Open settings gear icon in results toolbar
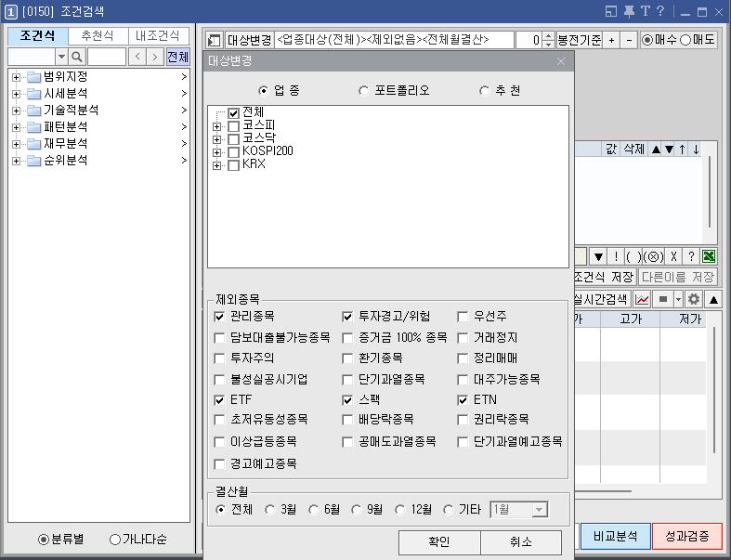This screenshot has height=560, width=731. tap(694, 299)
